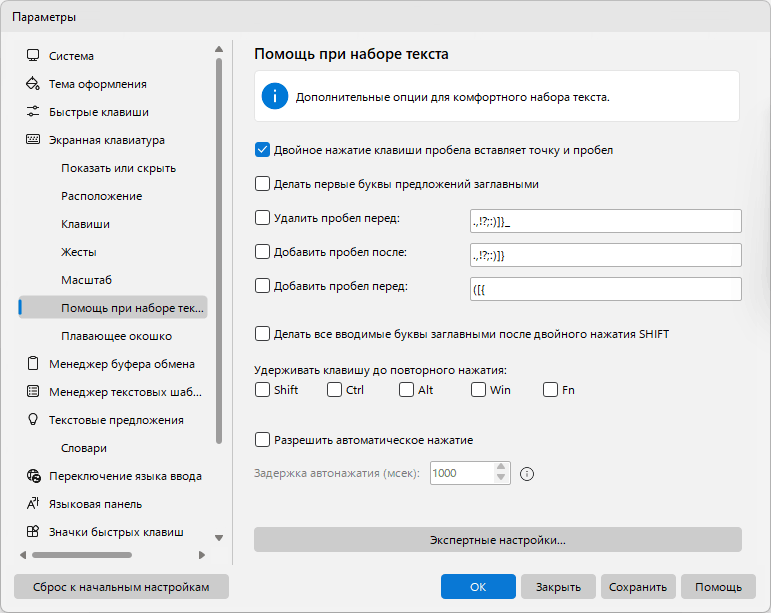The image size is (771, 613).
Task: Decrease autoclick delay with down arrow
Action: tap(501, 478)
